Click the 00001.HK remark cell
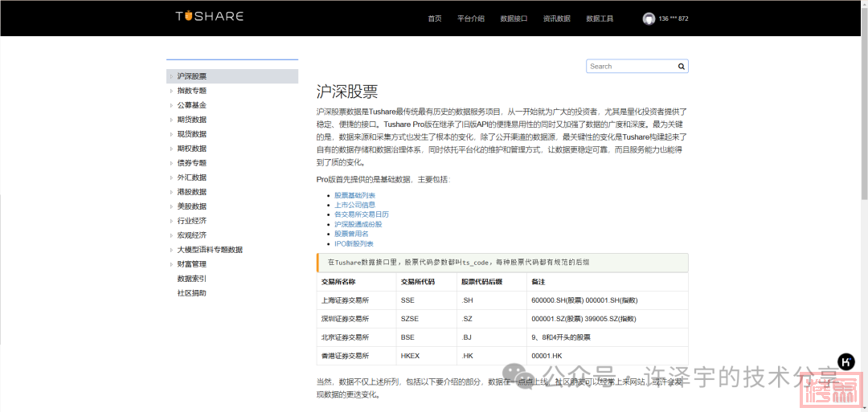868x412 pixels. pyautogui.click(x=608, y=356)
